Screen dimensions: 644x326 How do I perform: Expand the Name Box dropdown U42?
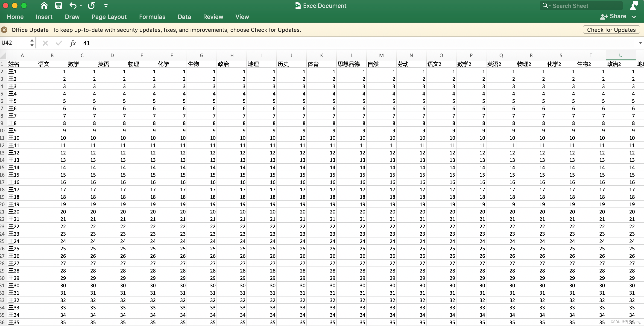coord(33,43)
